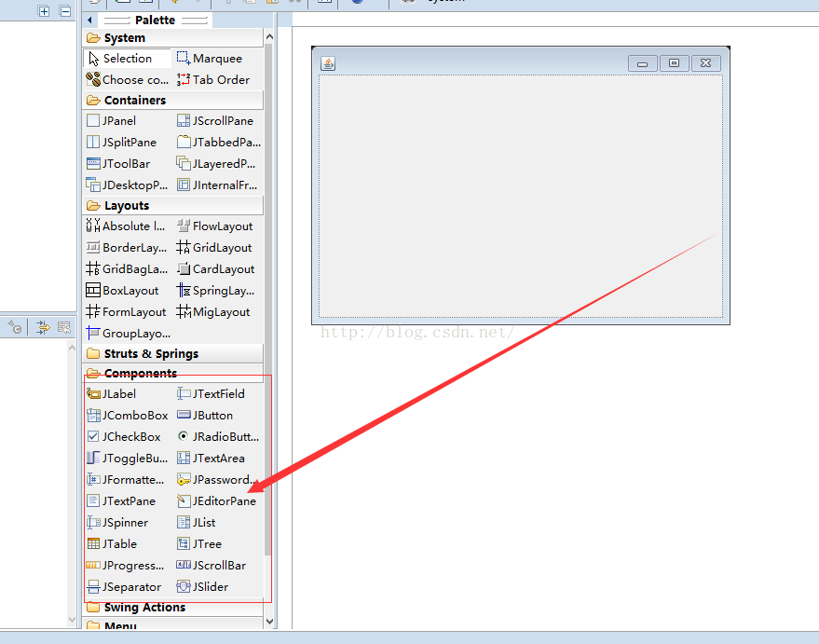Collapse the Palette panel with arrow
This screenshot has height=644, width=819.
pyautogui.click(x=89, y=20)
